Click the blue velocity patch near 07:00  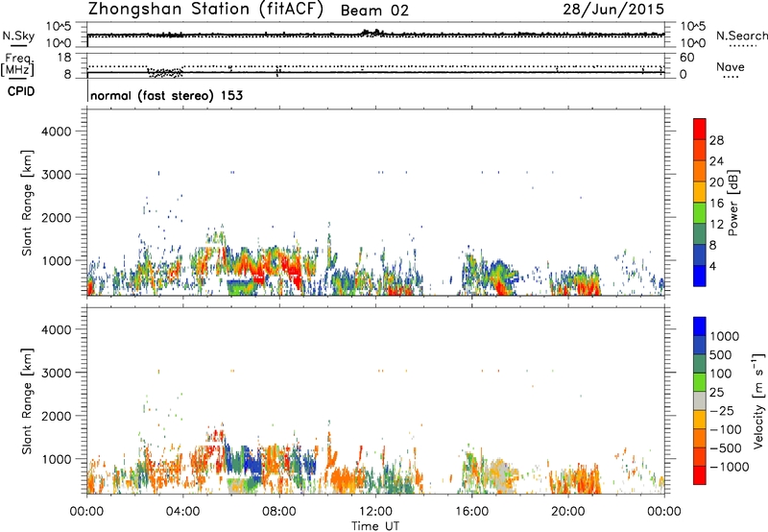(x=253, y=462)
